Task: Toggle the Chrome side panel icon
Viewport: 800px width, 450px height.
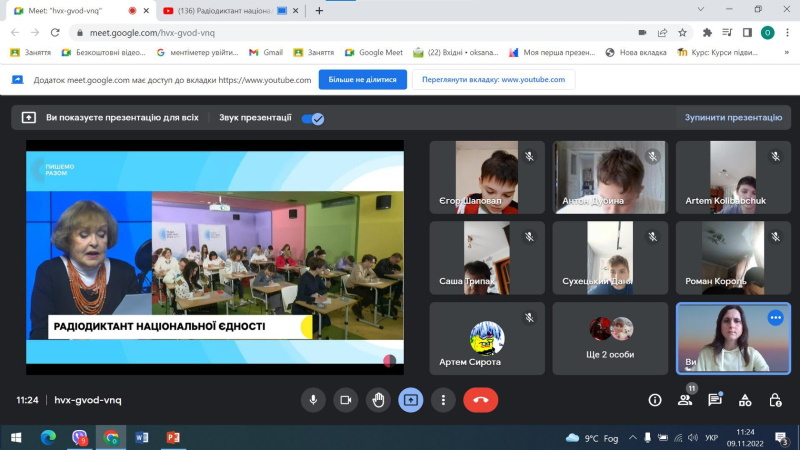Action: coord(747,33)
